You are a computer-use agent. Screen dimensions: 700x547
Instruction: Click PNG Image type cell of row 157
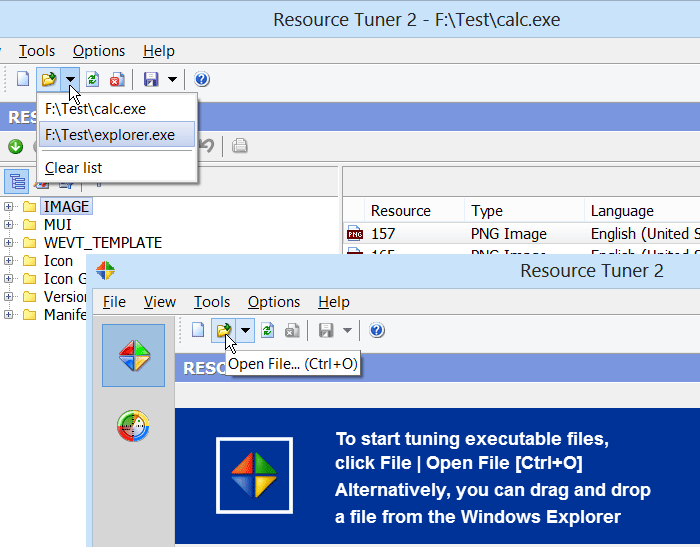point(508,234)
